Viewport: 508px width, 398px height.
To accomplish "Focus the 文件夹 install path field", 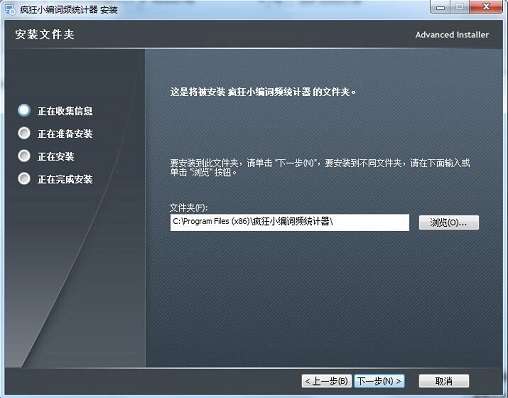I will [289, 222].
